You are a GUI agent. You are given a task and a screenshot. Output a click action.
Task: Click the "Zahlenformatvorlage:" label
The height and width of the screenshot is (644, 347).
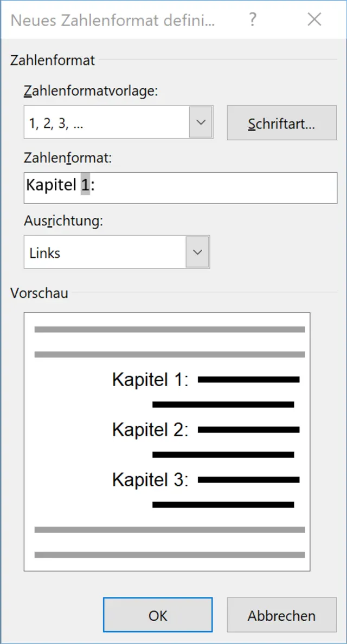coord(91,91)
